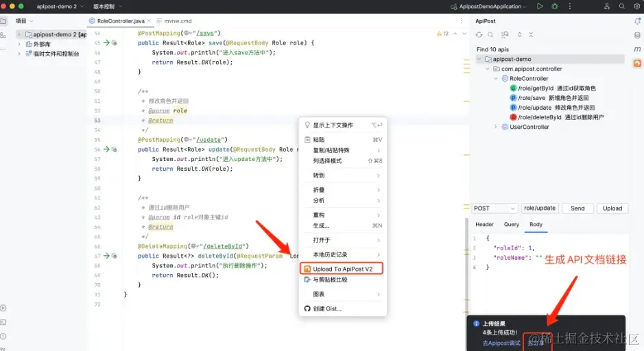644x351 pixels.
Task: Click the refresh icon in the ApiPost panel
Action: 479,35
